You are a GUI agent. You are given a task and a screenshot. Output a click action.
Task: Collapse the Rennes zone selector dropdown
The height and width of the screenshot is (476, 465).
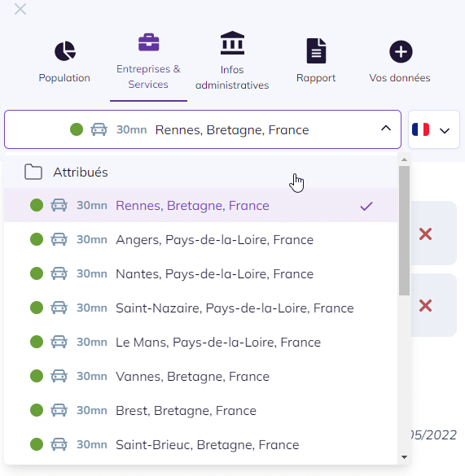pyautogui.click(x=203, y=129)
